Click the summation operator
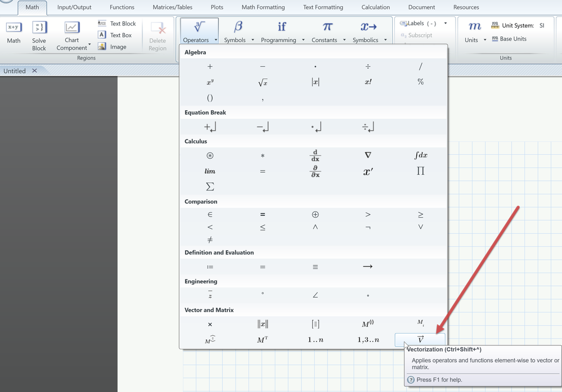This screenshot has width=562, height=392. tap(210, 187)
